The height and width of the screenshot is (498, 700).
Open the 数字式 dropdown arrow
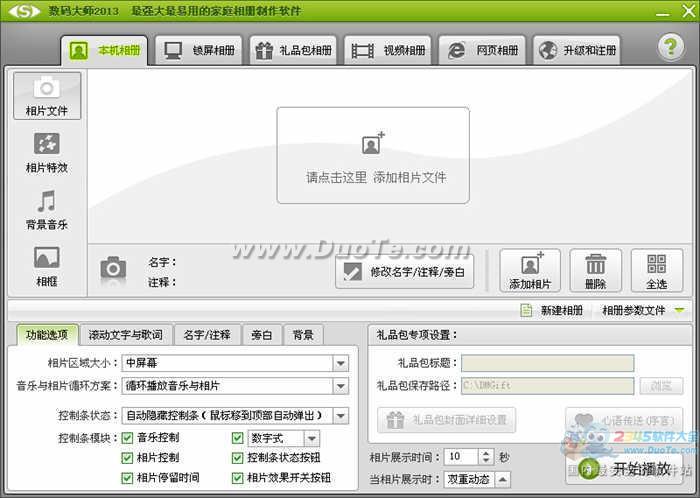[312, 439]
